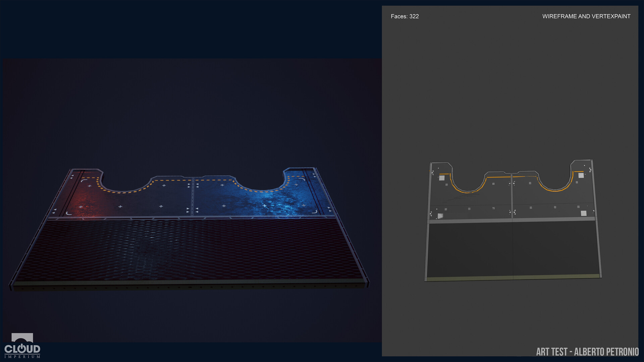Image resolution: width=644 pixels, height=362 pixels.
Task: Click the top-left white square in wireframe
Action: point(442,178)
